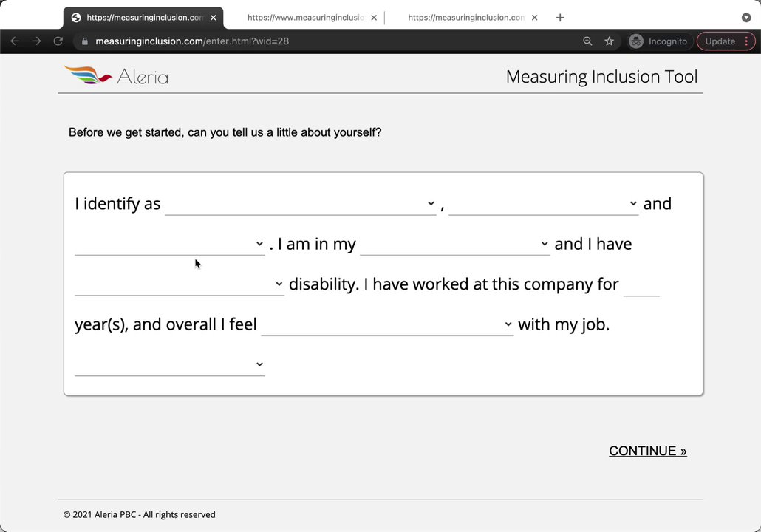Close the first active browser tab

(x=213, y=17)
